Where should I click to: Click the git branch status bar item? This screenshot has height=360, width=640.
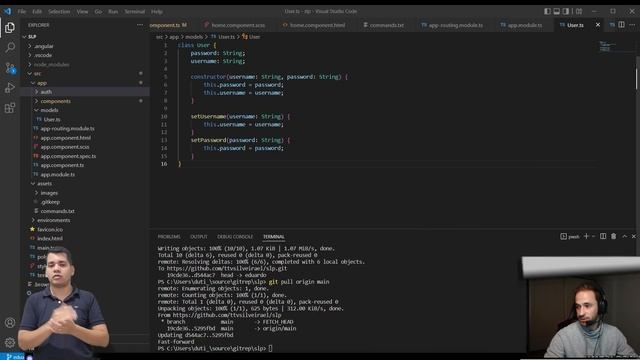coord(15,357)
